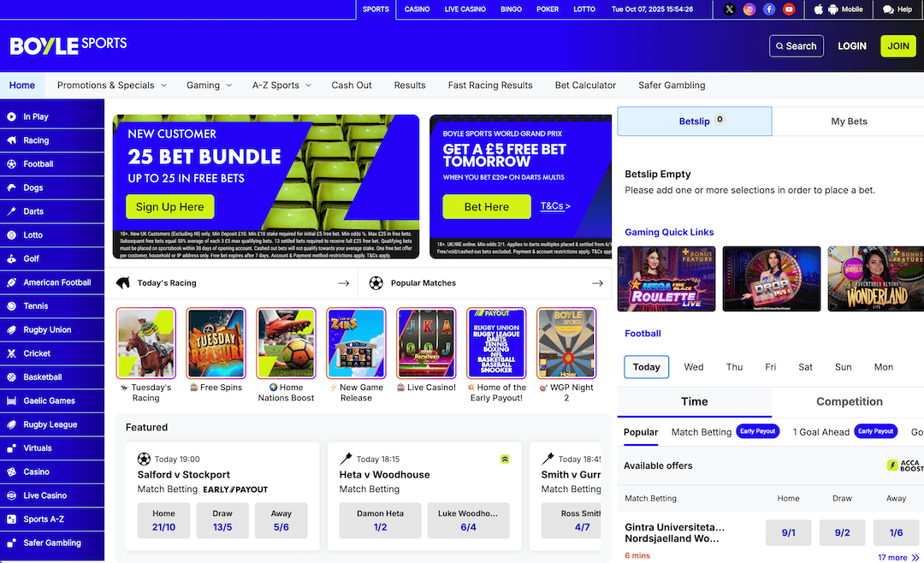Click the Apple mobile app icon
The height and width of the screenshot is (563, 924).
click(818, 9)
